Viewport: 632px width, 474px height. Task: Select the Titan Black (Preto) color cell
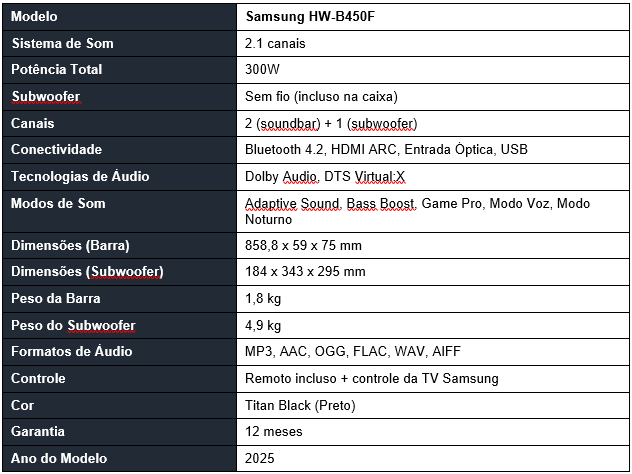tap(432, 405)
